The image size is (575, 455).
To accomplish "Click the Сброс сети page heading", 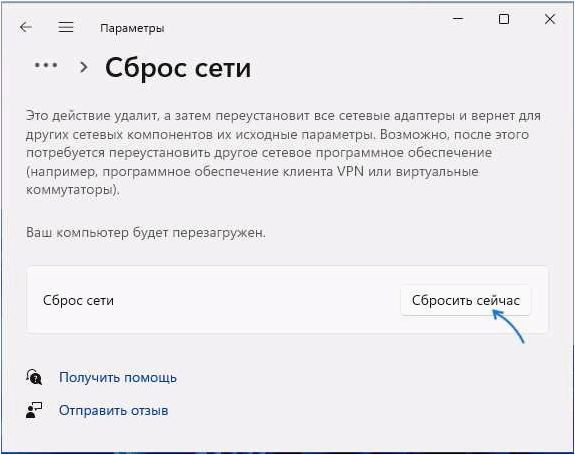I will click(x=178, y=68).
